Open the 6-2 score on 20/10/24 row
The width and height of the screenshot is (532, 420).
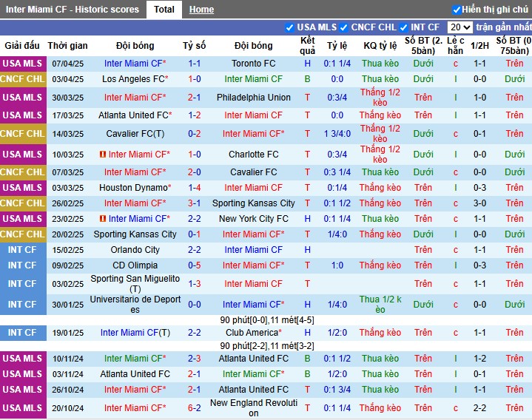pyautogui.click(x=195, y=407)
